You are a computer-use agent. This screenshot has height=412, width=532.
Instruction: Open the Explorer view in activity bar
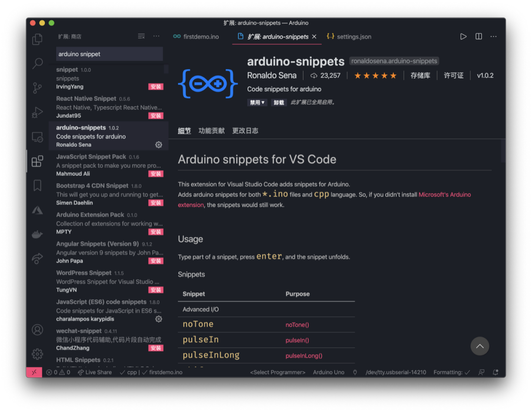point(37,39)
